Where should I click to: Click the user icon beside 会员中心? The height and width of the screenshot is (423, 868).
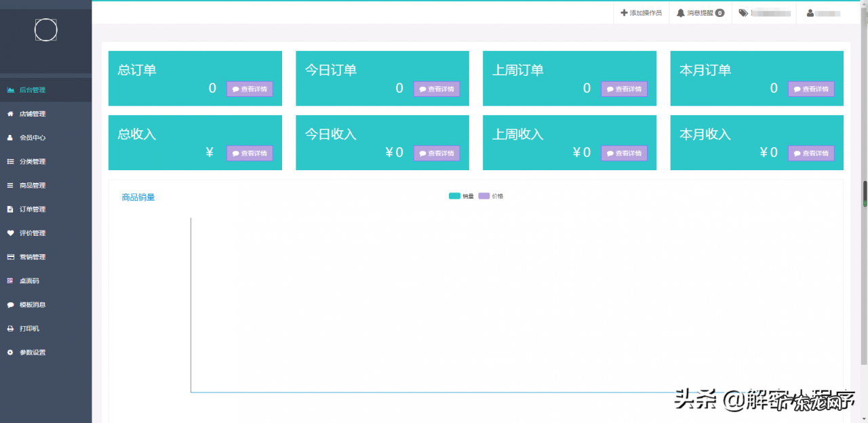10,138
